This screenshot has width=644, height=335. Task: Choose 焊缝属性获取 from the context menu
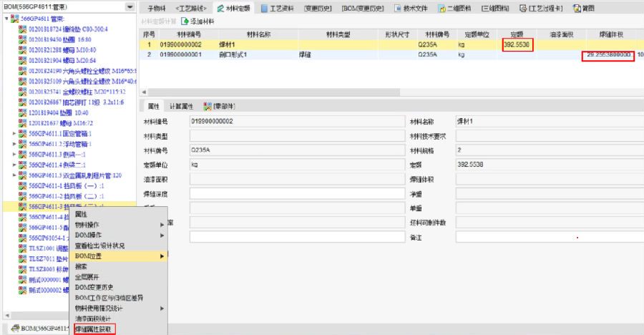[x=93, y=329]
